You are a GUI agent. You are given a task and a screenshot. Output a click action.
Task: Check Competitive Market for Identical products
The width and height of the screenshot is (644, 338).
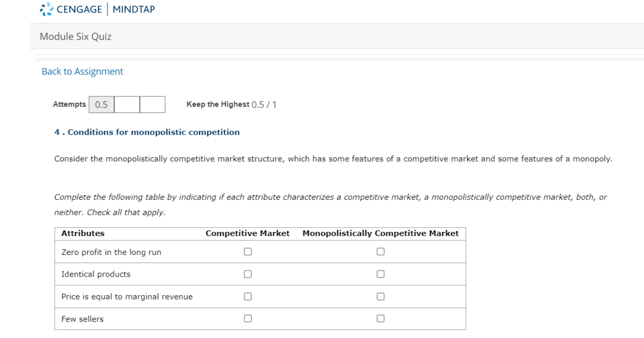248,274
